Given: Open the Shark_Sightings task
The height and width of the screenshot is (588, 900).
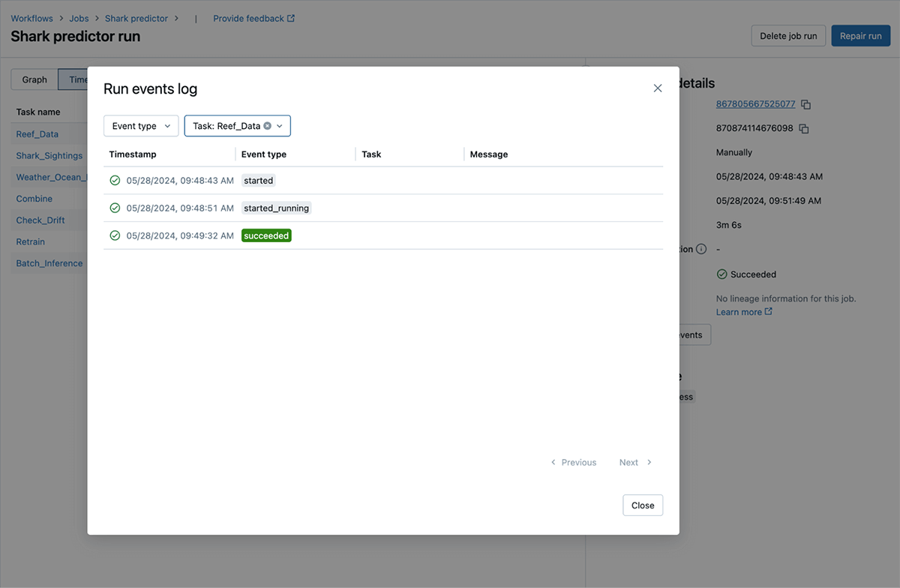Looking at the screenshot, I should point(49,156).
